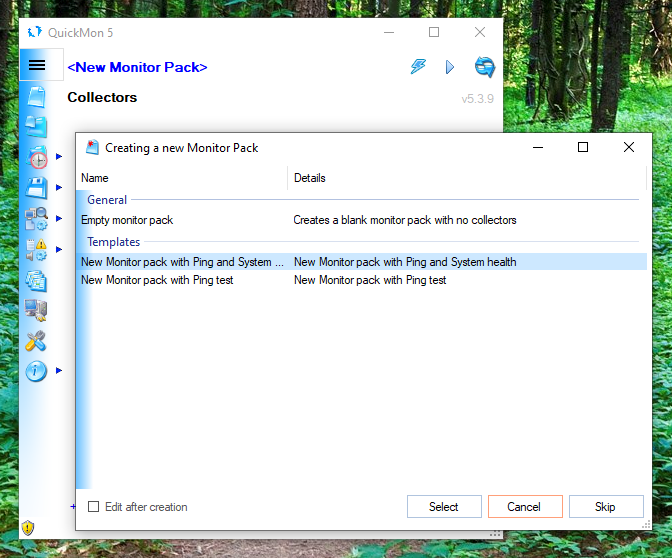Click the QuickMon 5 title bar logo
The height and width of the screenshot is (558, 672).
[35, 32]
